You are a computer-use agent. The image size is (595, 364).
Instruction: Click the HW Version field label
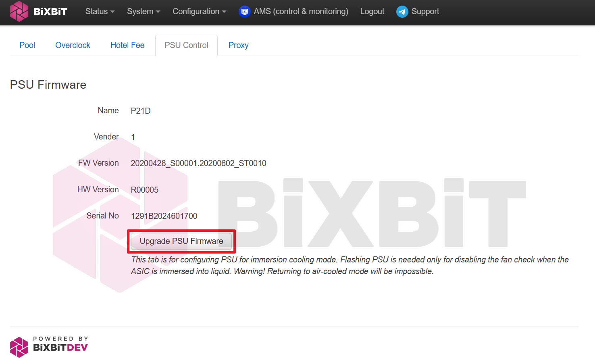(x=98, y=189)
